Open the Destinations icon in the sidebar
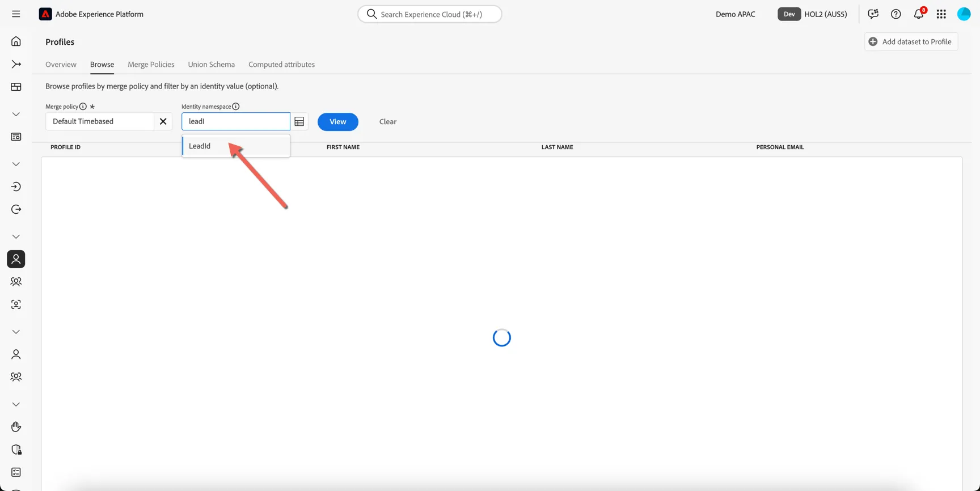 [x=16, y=209]
